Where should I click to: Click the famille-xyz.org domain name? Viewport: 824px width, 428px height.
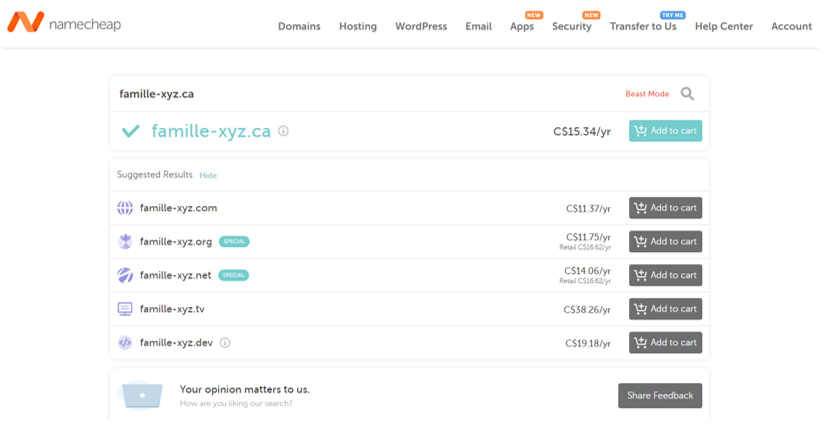coord(176,241)
